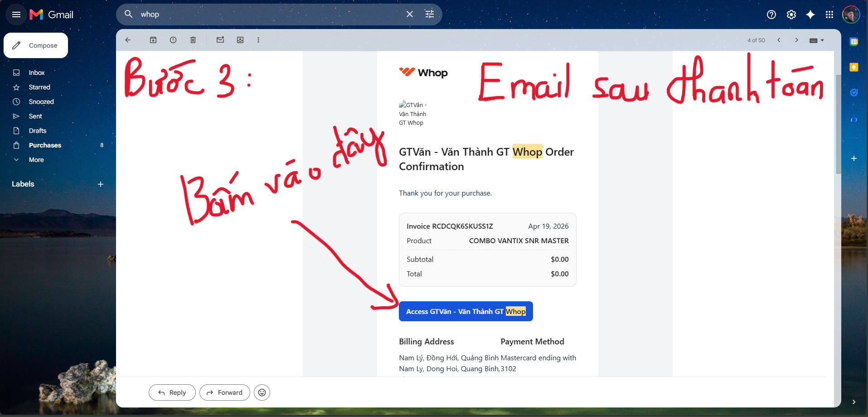The width and height of the screenshot is (868, 417).
Task: Click the Reply button
Action: point(172,392)
